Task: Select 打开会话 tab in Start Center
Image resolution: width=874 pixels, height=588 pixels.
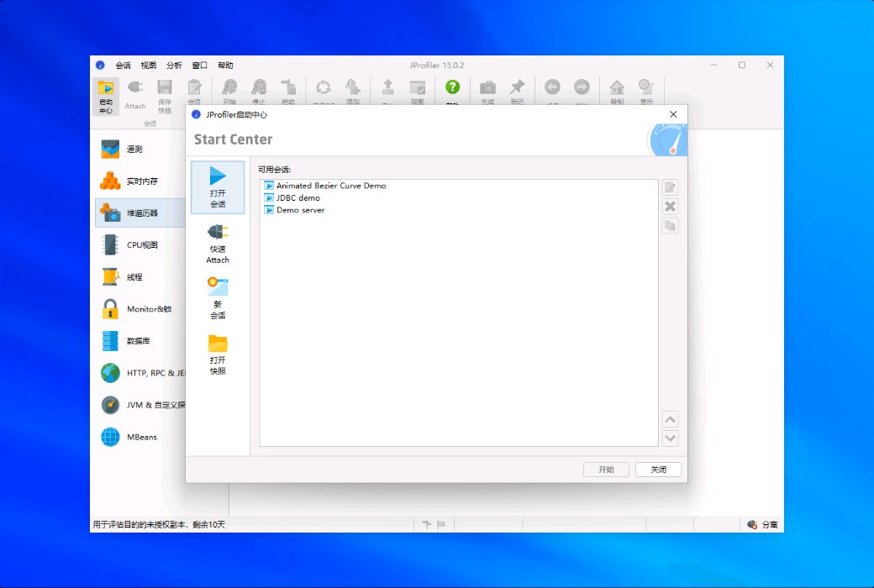Action: [x=218, y=187]
